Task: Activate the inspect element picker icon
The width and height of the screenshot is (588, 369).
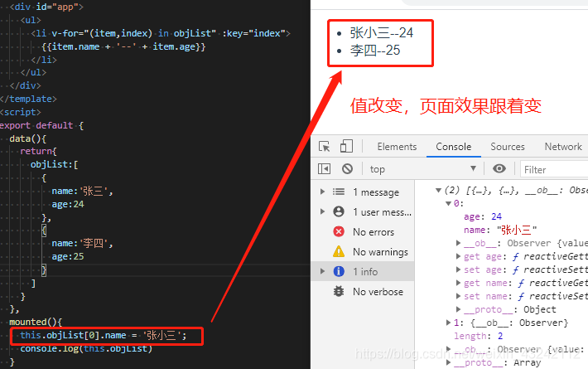Action: point(325,147)
